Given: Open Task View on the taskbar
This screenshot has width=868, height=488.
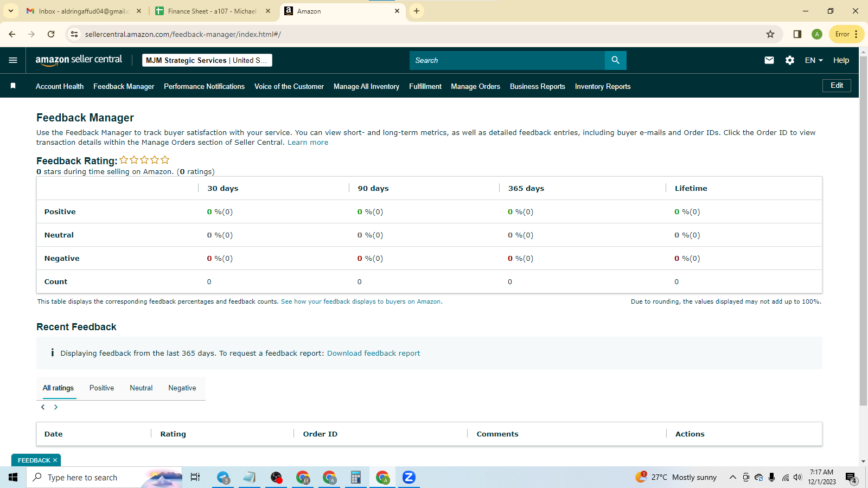Looking at the screenshot, I should pos(195,477).
